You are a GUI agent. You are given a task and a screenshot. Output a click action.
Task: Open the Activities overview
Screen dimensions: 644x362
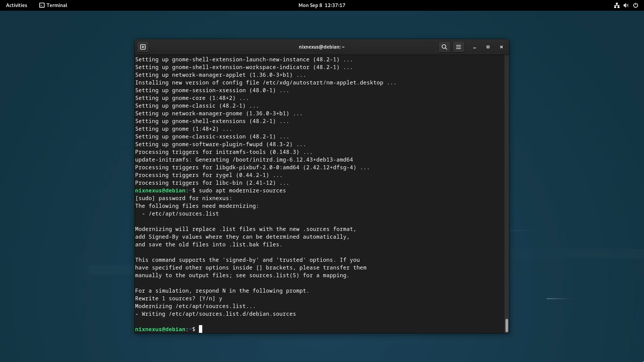(16, 5)
